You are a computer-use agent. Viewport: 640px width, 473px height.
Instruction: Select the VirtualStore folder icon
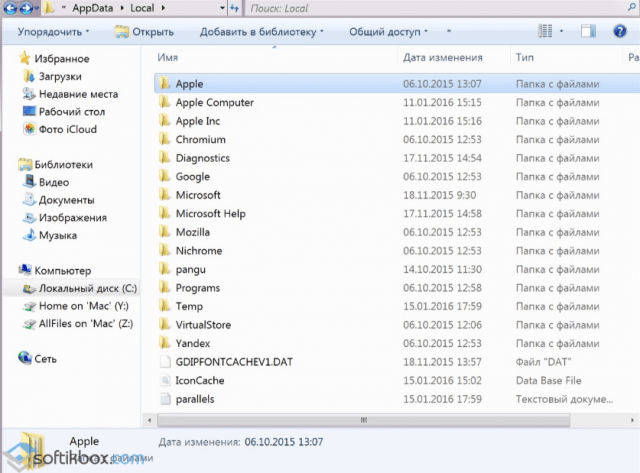pyautogui.click(x=164, y=325)
